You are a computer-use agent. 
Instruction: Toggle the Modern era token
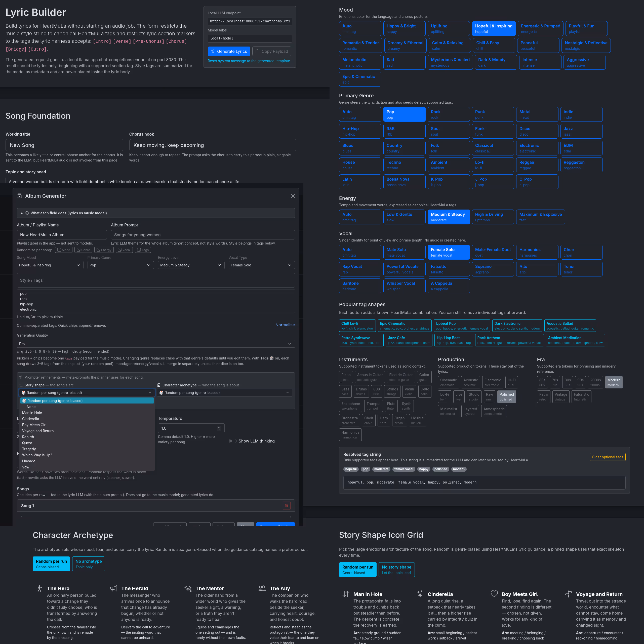614,382
